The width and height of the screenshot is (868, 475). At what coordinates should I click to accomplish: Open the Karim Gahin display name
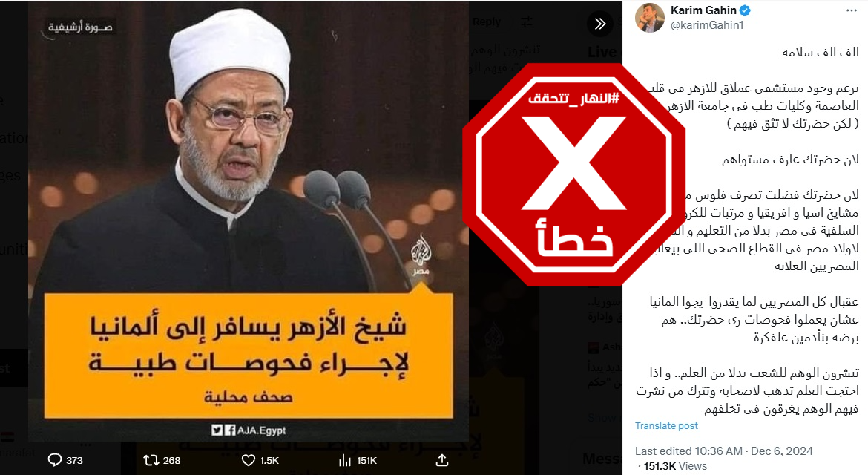703,10
